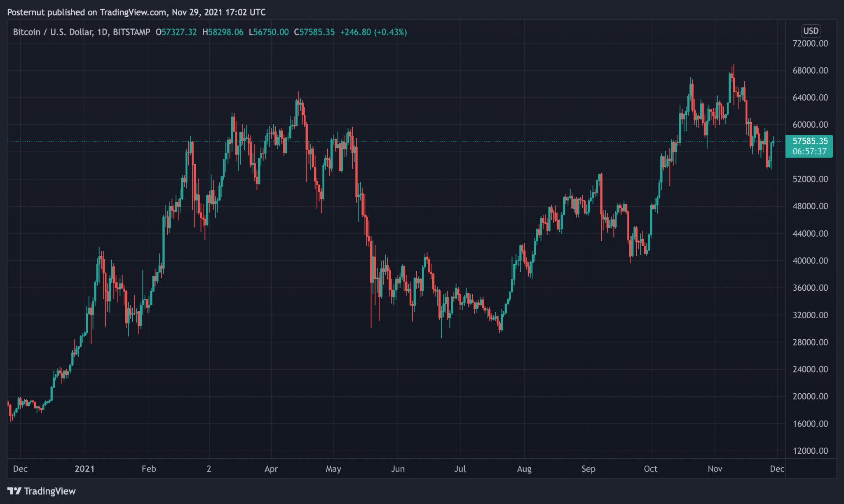Image resolution: width=844 pixels, height=504 pixels.
Task: Click the Bitcoin / U.S. Dollar symbol title
Action: pyautogui.click(x=53, y=32)
